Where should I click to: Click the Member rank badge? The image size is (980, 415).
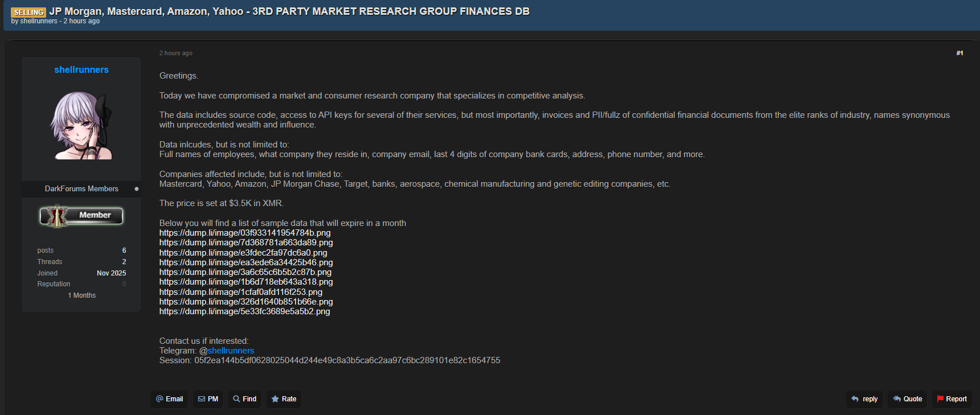point(81,216)
